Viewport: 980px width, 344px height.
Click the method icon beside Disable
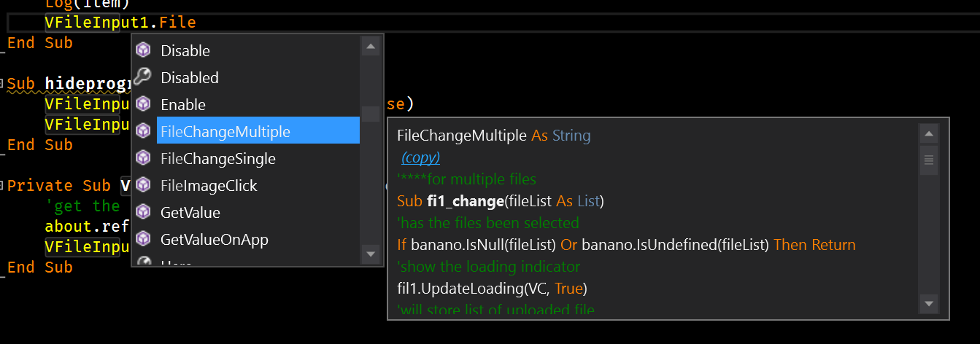click(x=143, y=50)
